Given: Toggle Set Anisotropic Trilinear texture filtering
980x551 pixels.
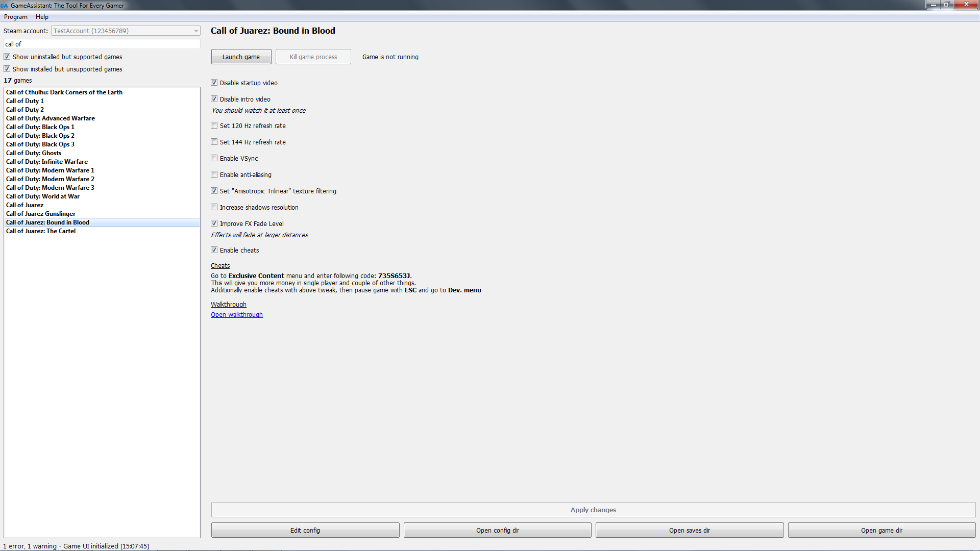Looking at the screenshot, I should click(215, 190).
